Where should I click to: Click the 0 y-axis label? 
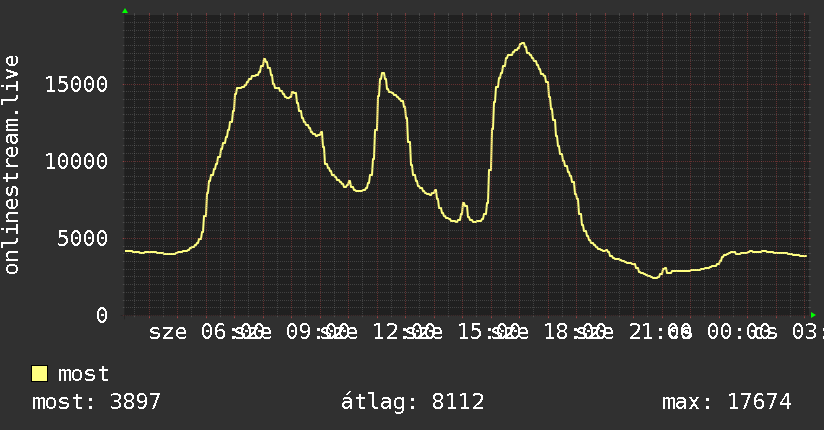click(x=102, y=315)
